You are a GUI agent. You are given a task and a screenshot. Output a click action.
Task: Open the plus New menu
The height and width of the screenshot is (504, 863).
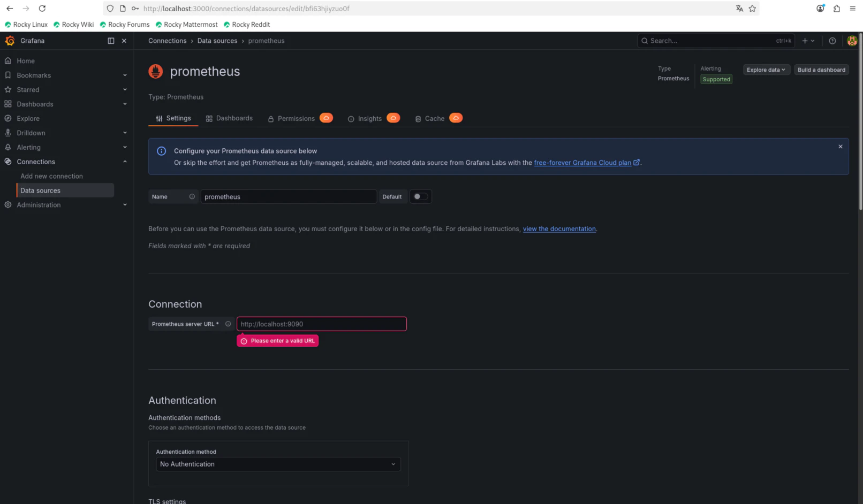coord(808,41)
